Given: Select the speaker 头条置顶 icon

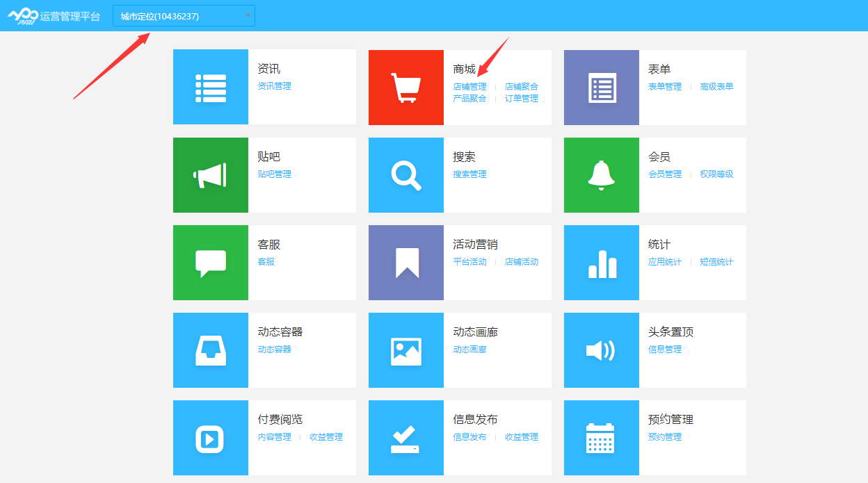Looking at the screenshot, I should pyautogui.click(x=601, y=350).
